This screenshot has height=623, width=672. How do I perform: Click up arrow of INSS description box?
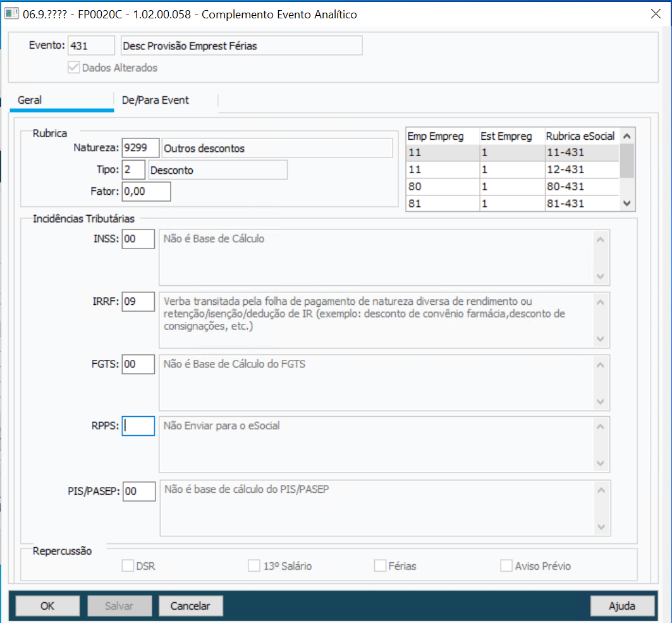coord(601,240)
